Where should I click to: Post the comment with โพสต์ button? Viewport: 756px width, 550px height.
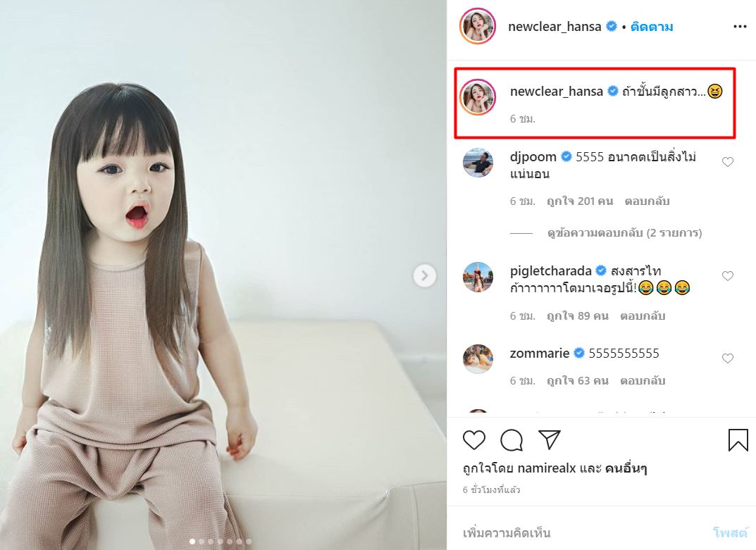point(729,532)
